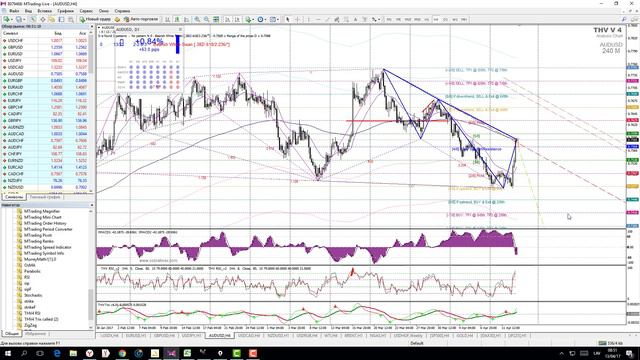The width and height of the screenshot is (640, 360).
Task: Toggle chart shift icon
Action: tap(237, 19)
